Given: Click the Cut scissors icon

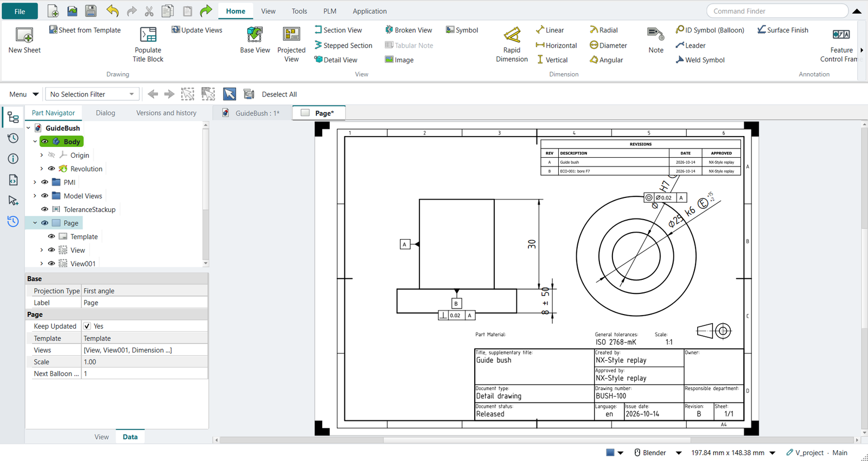Looking at the screenshot, I should click(x=149, y=11).
